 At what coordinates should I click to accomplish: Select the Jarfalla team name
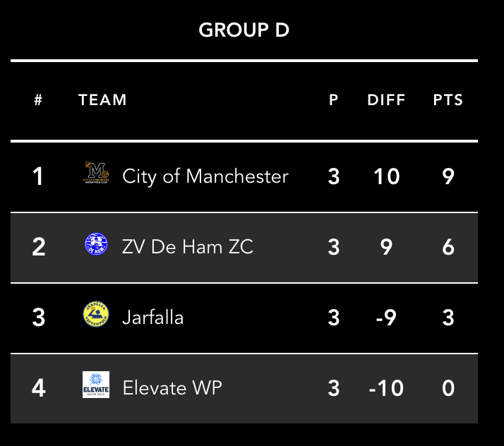pyautogui.click(x=152, y=317)
